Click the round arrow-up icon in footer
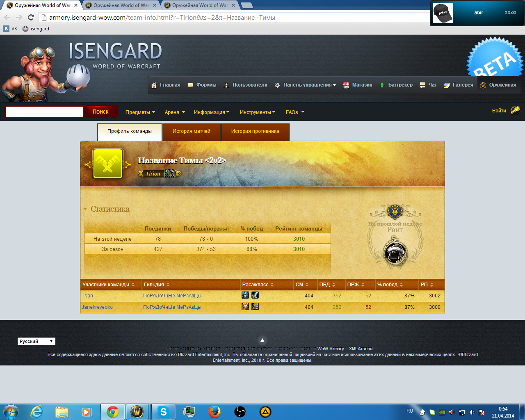This screenshot has width=525, height=420. [262, 340]
